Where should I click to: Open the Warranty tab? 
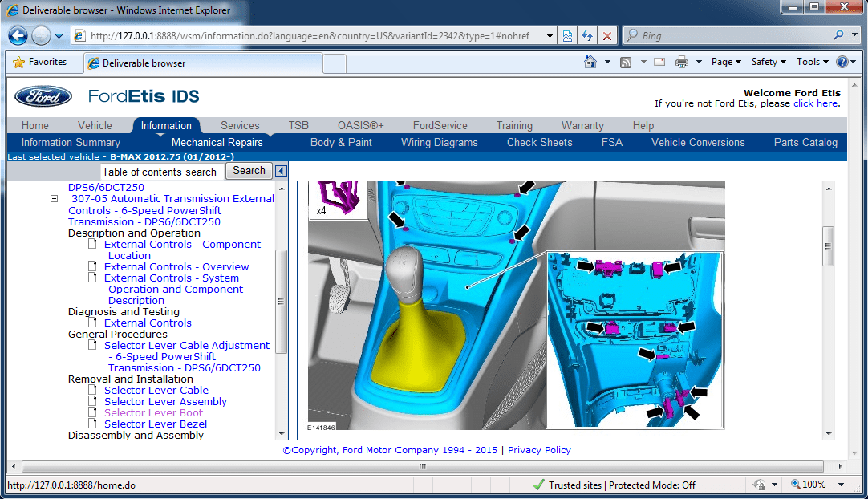[582, 126]
